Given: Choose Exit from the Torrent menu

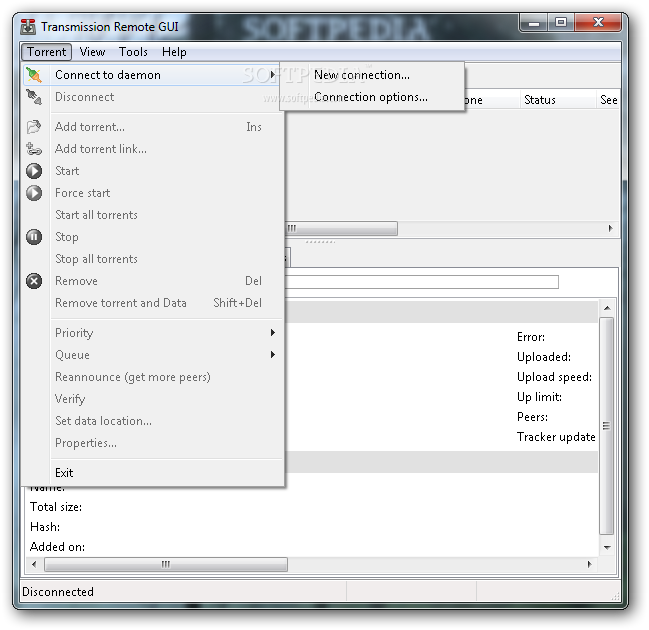Looking at the screenshot, I should pyautogui.click(x=152, y=473).
